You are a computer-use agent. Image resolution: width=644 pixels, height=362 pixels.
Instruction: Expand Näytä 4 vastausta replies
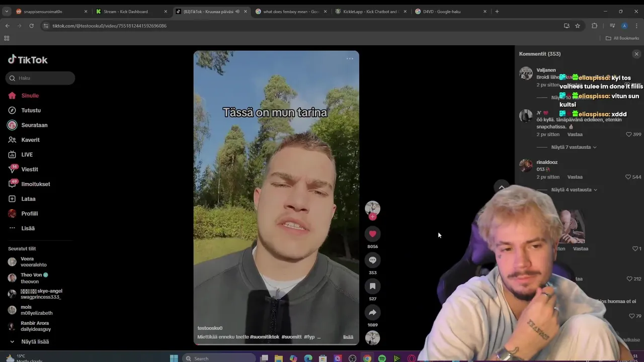click(x=574, y=190)
